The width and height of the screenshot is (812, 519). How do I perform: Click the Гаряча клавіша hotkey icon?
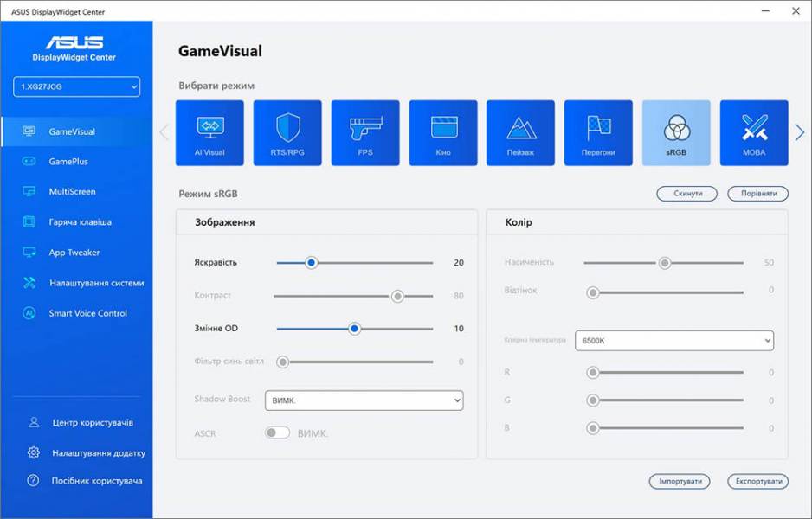(29, 222)
